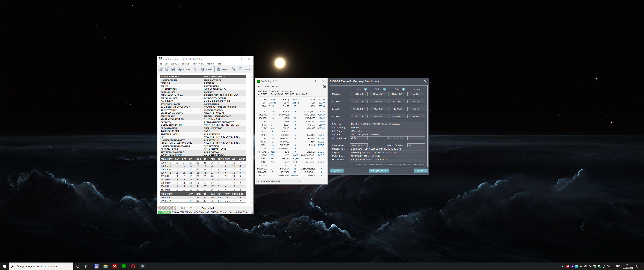Switch to the 100h - 1FFh tab
The width and height of the screenshot is (644, 270).
[187, 208]
